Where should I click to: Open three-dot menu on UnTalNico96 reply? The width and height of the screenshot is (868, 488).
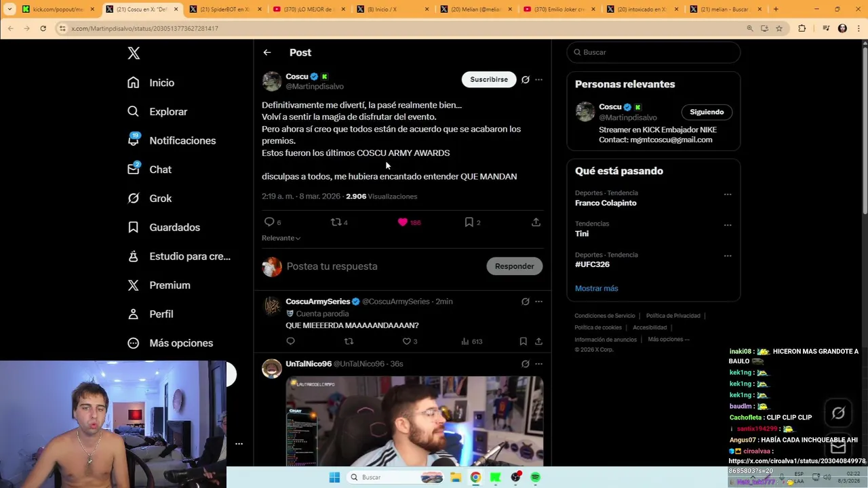[x=538, y=364]
